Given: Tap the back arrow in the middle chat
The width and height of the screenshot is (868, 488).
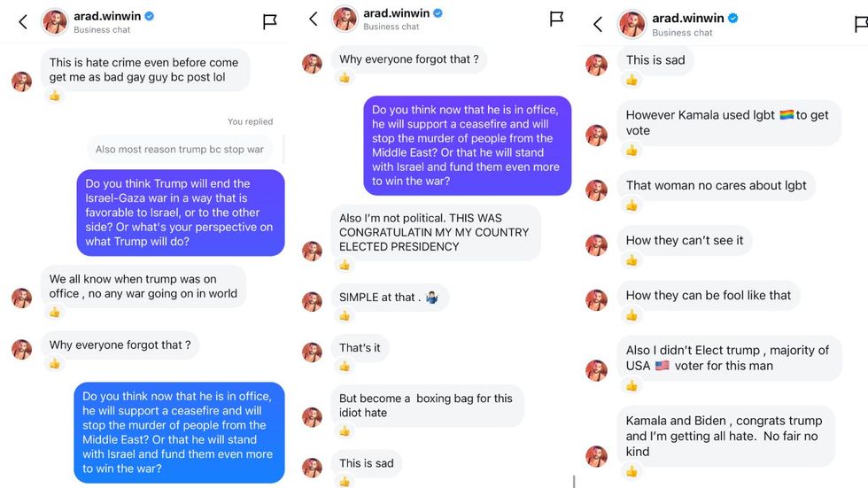Looking at the screenshot, I should (x=313, y=19).
